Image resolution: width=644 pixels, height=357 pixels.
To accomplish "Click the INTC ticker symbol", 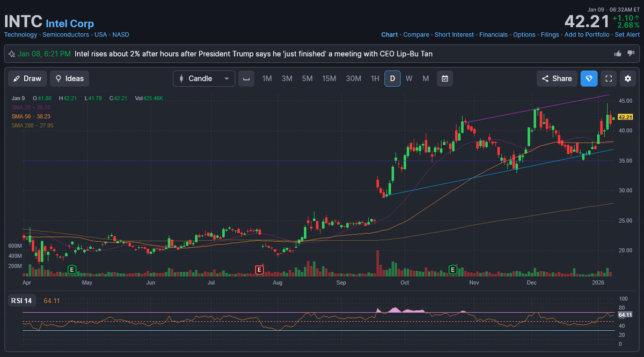I will tap(23, 21).
